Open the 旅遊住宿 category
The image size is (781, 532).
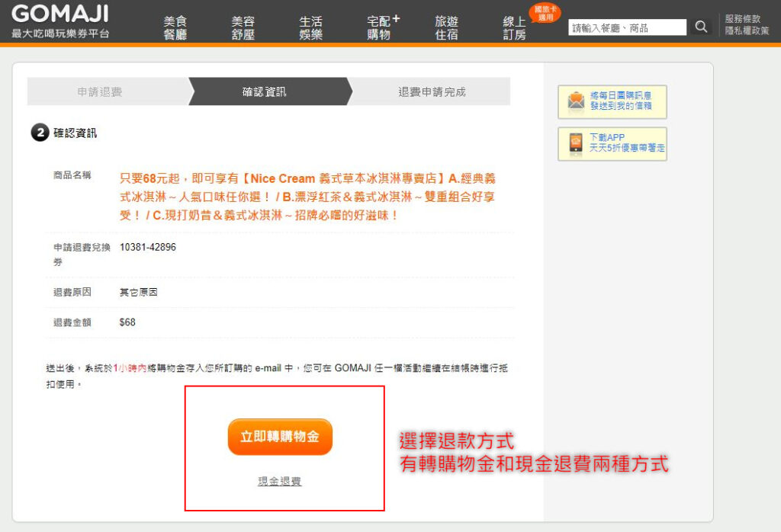tap(446, 28)
